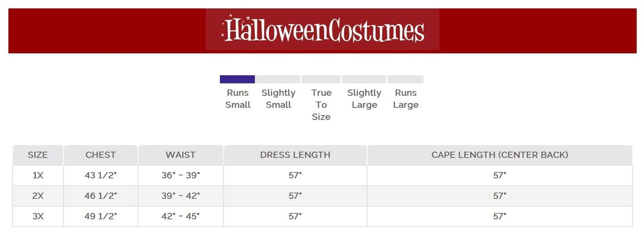
Task: Click the Runs Small label text
Action: 237,99
